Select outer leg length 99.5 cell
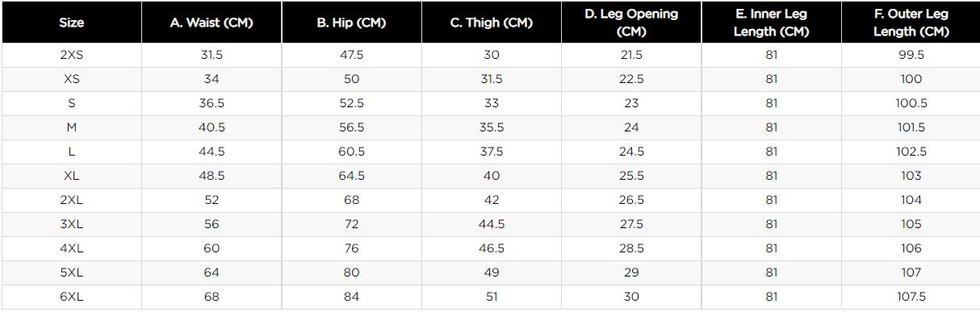The height and width of the screenshot is (312, 980). [911, 55]
